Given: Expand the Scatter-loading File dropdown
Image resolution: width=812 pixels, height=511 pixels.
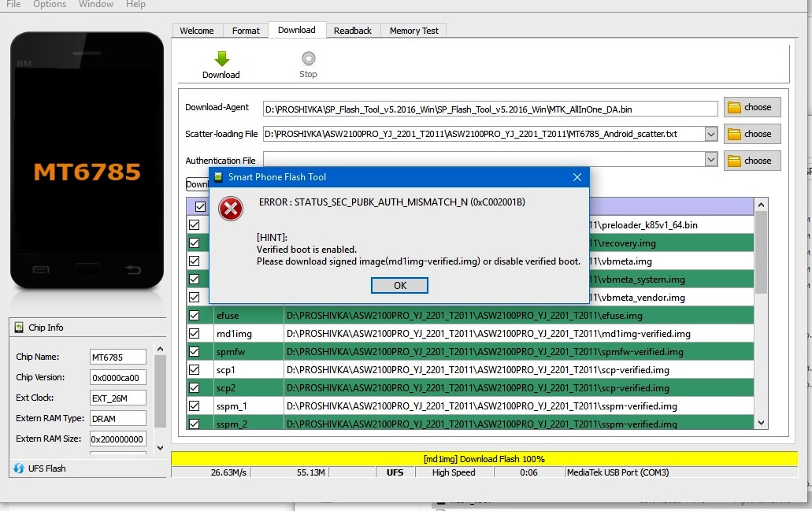Looking at the screenshot, I should [711, 134].
